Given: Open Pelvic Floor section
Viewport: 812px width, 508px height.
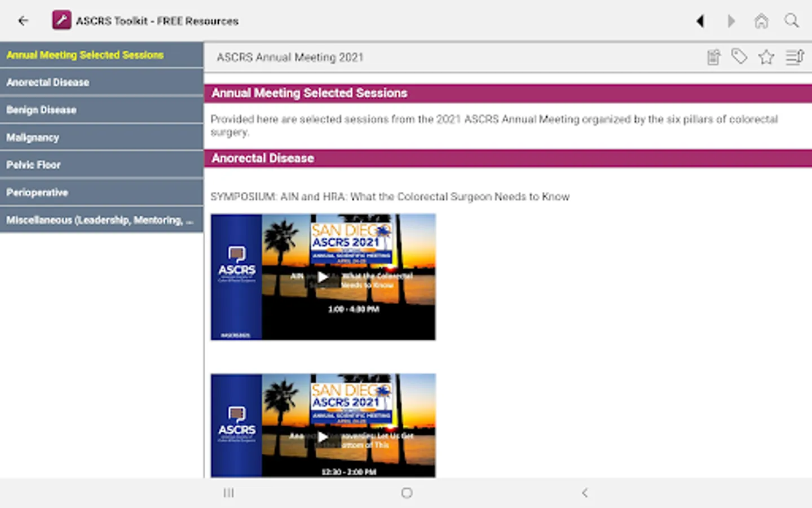Looking at the screenshot, I should coord(101,165).
